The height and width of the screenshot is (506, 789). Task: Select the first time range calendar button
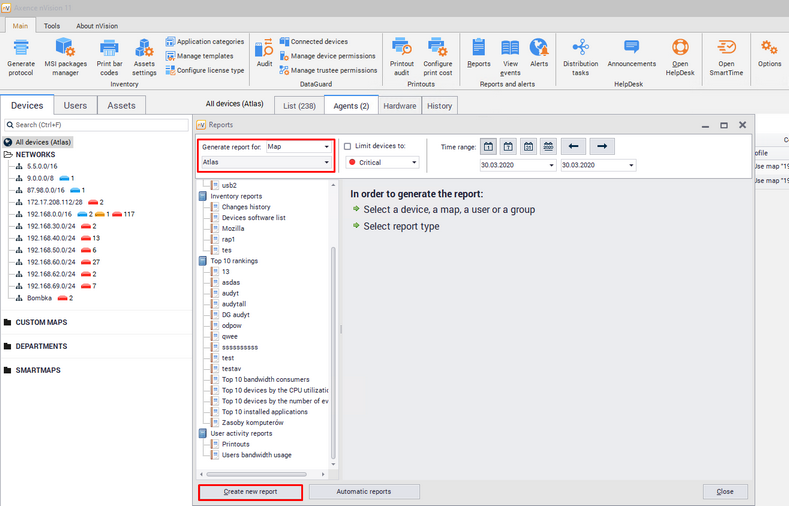pyautogui.click(x=489, y=146)
